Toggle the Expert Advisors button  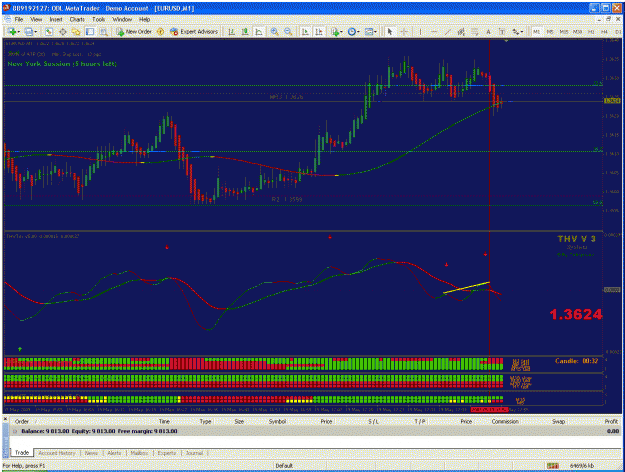(194, 31)
